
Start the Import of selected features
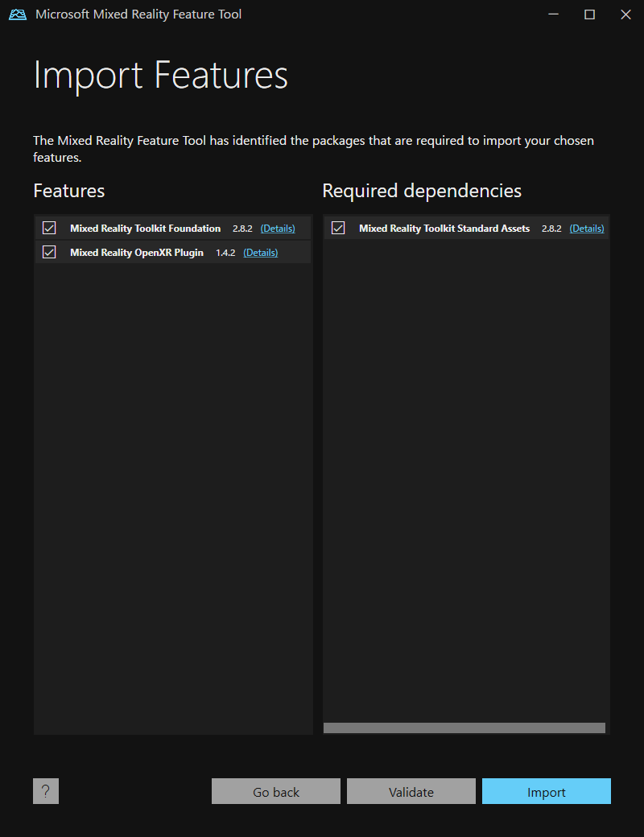[x=547, y=791]
